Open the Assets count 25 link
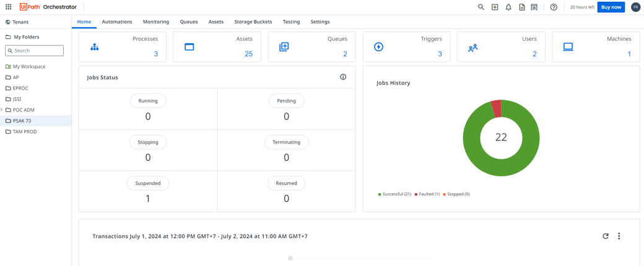 click(248, 54)
